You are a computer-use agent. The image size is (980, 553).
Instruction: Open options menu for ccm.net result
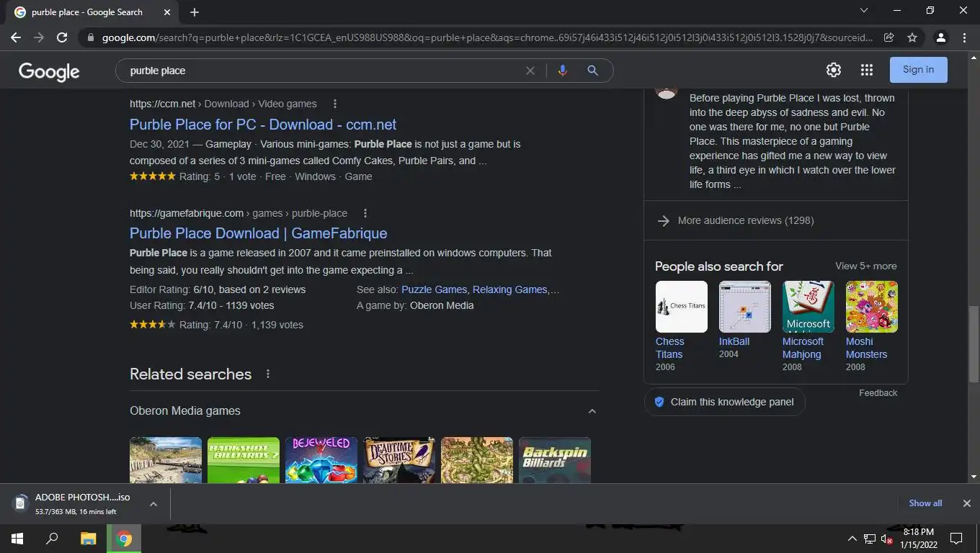point(334,104)
